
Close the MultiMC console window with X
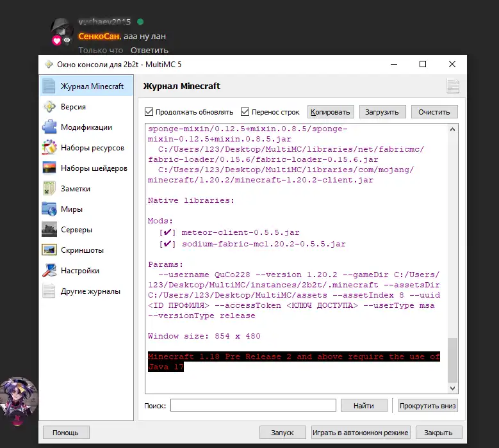click(x=452, y=64)
